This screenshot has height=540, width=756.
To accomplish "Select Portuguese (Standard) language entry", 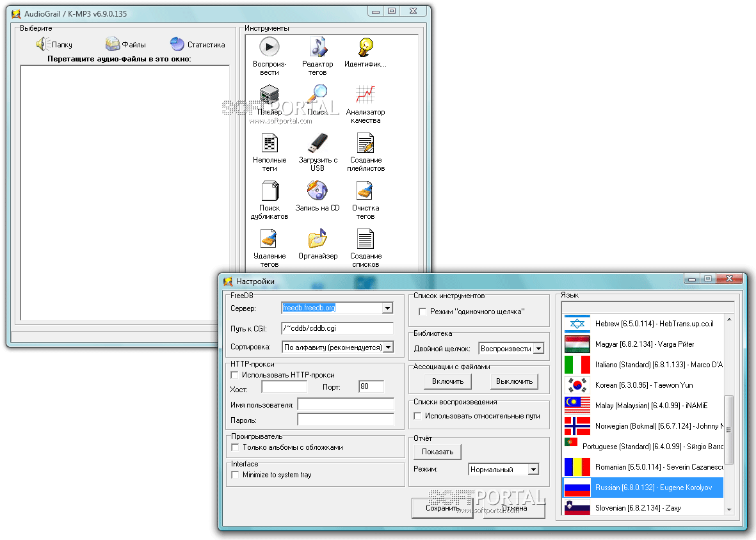I will (644, 447).
